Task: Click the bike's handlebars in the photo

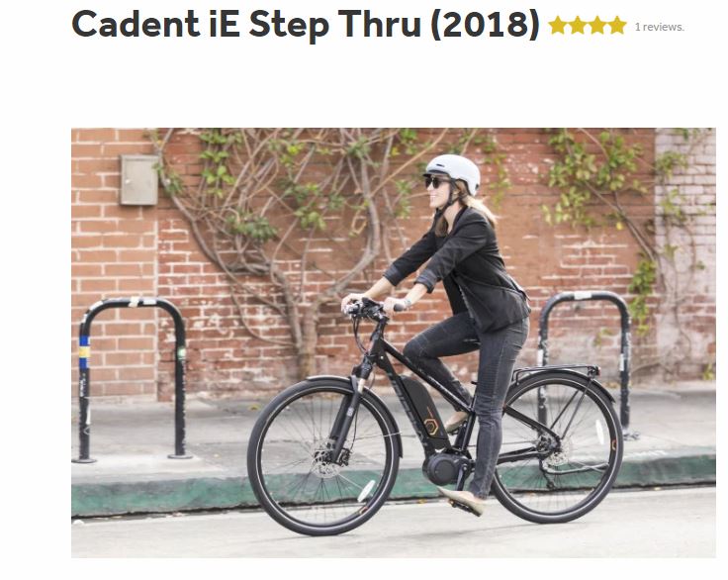Action: (x=372, y=308)
